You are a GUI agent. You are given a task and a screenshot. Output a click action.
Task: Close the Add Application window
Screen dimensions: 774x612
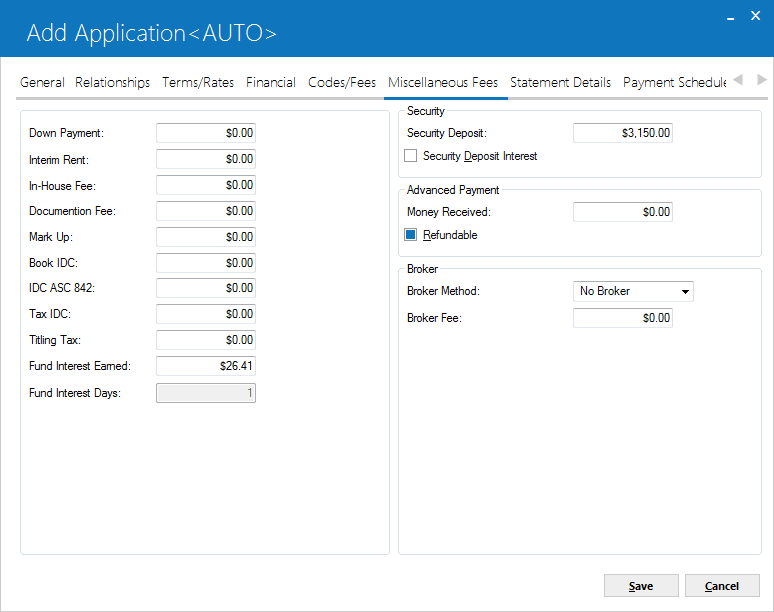(755, 16)
